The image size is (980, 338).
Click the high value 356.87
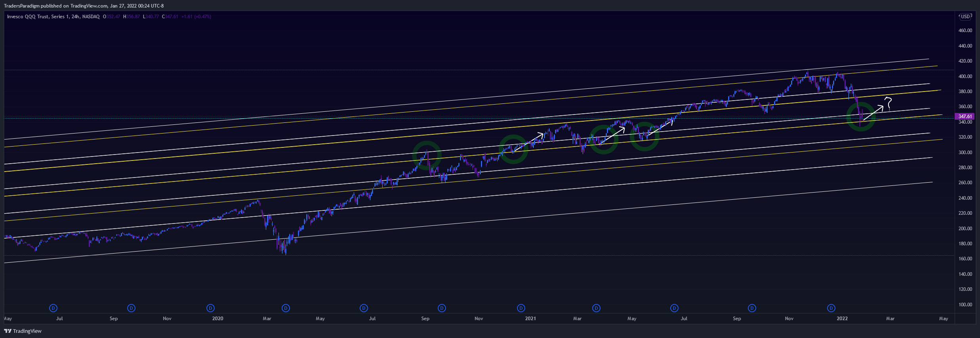point(133,17)
